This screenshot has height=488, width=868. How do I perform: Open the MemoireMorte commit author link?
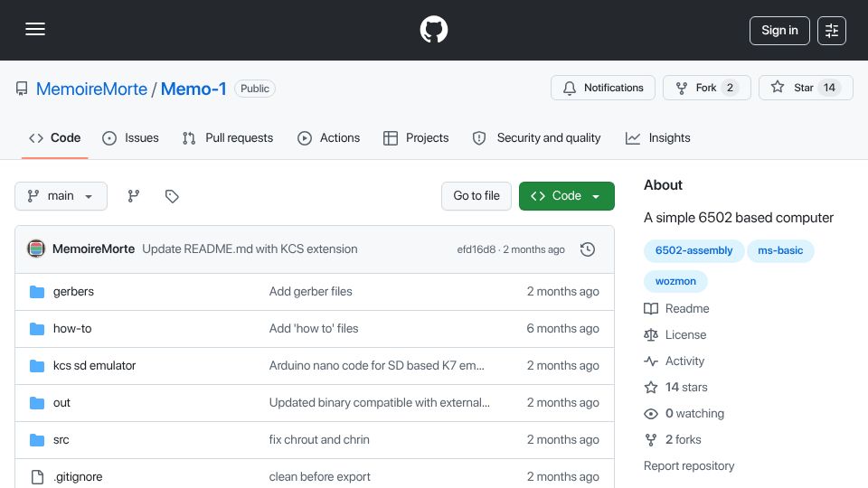(93, 249)
